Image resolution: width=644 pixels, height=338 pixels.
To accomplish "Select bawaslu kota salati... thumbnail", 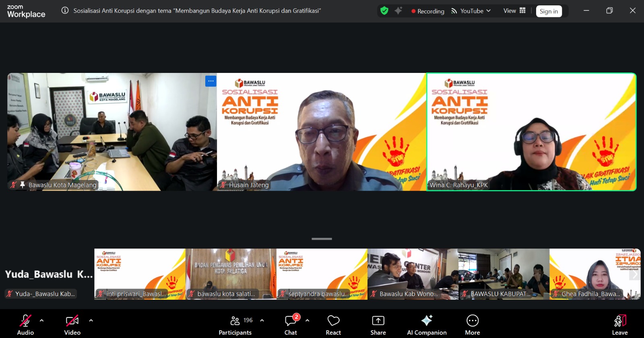I will click(231, 274).
